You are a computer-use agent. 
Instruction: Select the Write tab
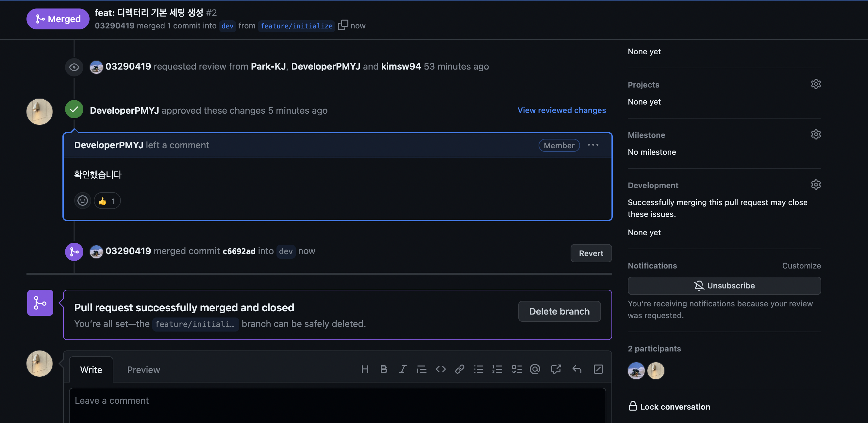[x=91, y=370]
